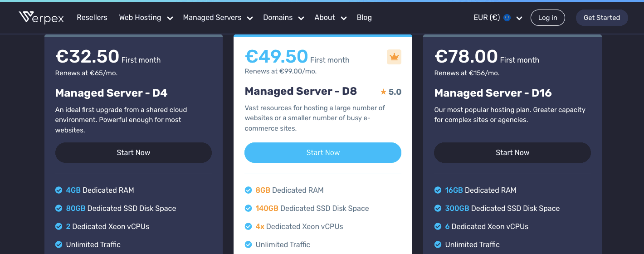Click checkmark icon beside 80GB Dedicated SSD Disk Space
The image size is (644, 254).
(x=59, y=208)
